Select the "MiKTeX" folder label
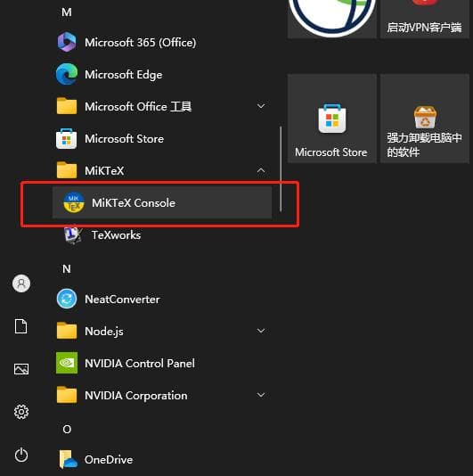The width and height of the screenshot is (473, 476). coord(104,171)
